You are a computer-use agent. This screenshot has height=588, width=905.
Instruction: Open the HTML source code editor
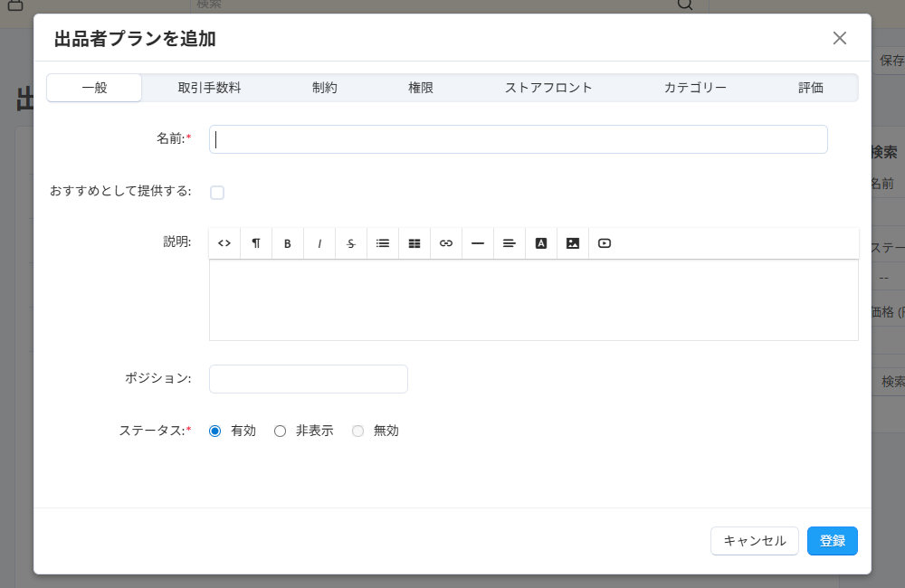coord(224,242)
